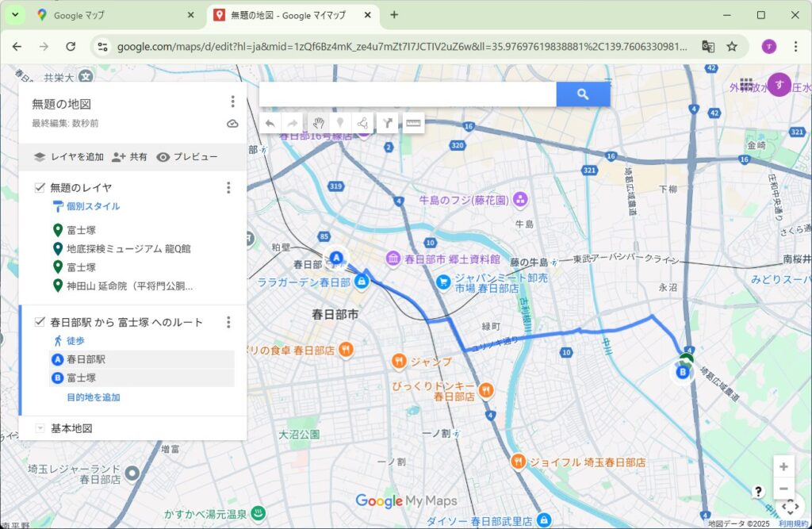812x529 pixels.
Task: Change the 徒歩 travel mode
Action: 69,340
